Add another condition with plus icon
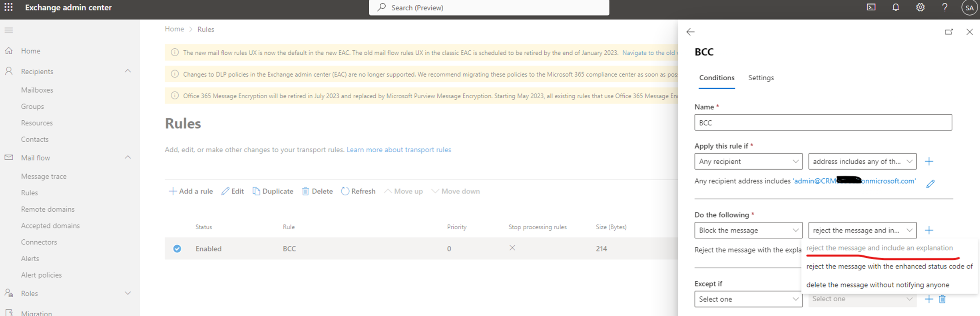980x316 pixels. [929, 161]
